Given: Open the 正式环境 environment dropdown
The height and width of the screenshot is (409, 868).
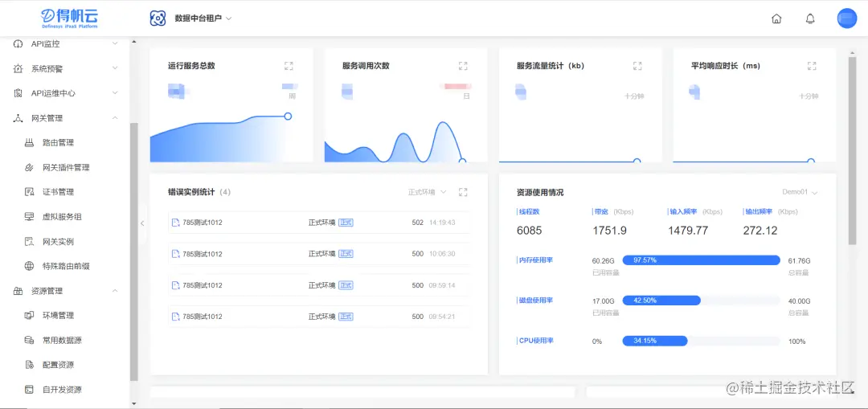Looking at the screenshot, I should (428, 192).
